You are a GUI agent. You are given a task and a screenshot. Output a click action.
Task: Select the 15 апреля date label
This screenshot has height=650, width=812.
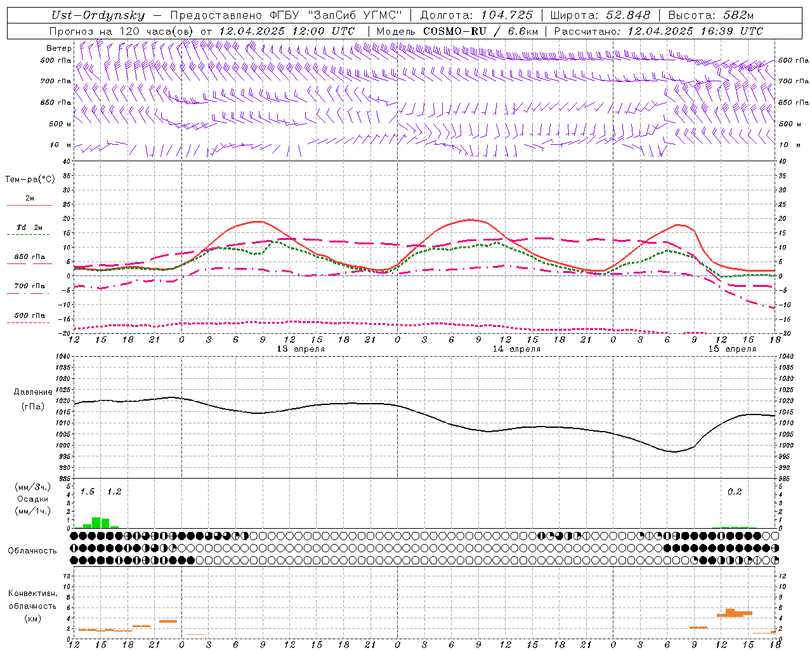(x=732, y=349)
